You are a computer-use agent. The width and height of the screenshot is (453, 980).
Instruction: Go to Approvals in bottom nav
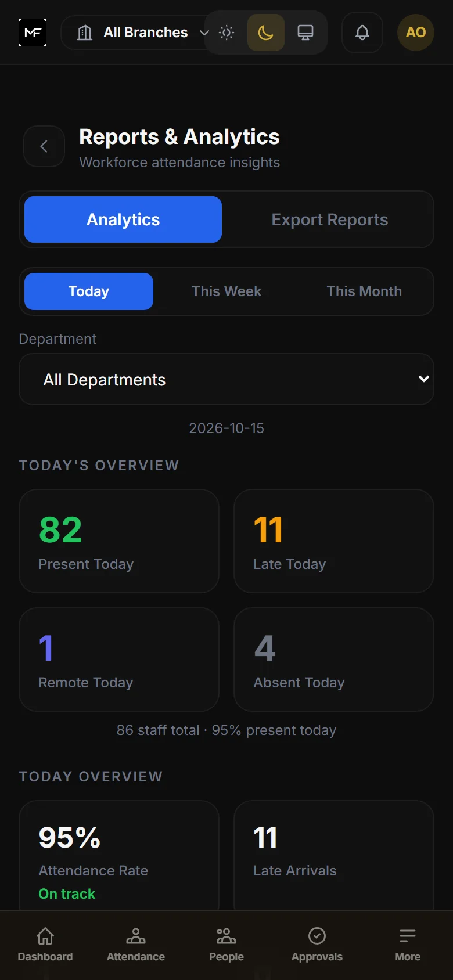(x=317, y=945)
